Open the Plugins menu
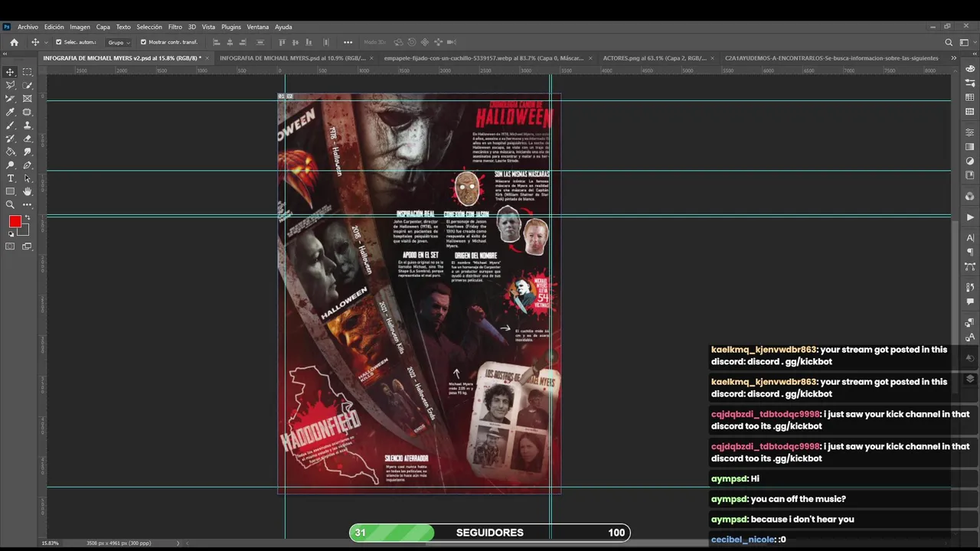Viewport: 980px width, 551px height. [x=230, y=27]
